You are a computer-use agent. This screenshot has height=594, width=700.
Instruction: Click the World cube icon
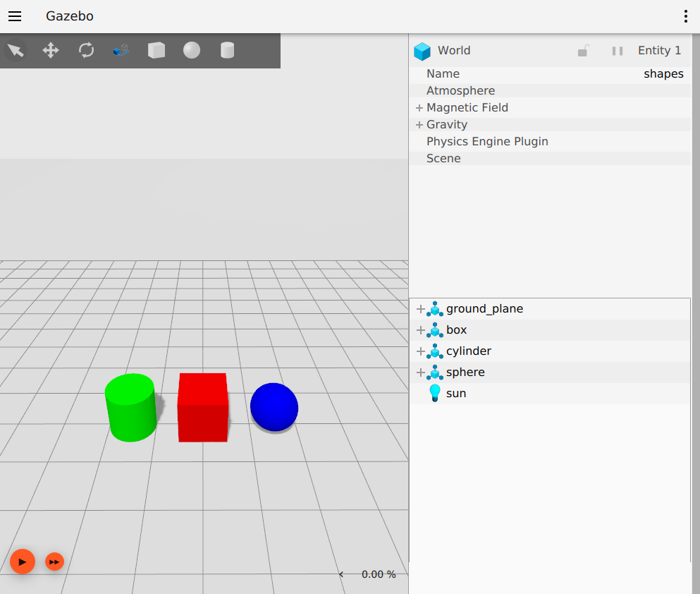pos(422,51)
